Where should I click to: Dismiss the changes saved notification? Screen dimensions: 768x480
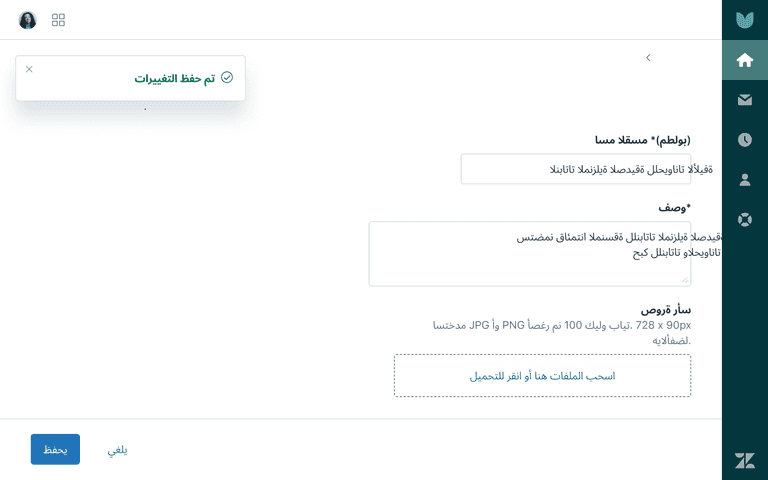tap(29, 69)
